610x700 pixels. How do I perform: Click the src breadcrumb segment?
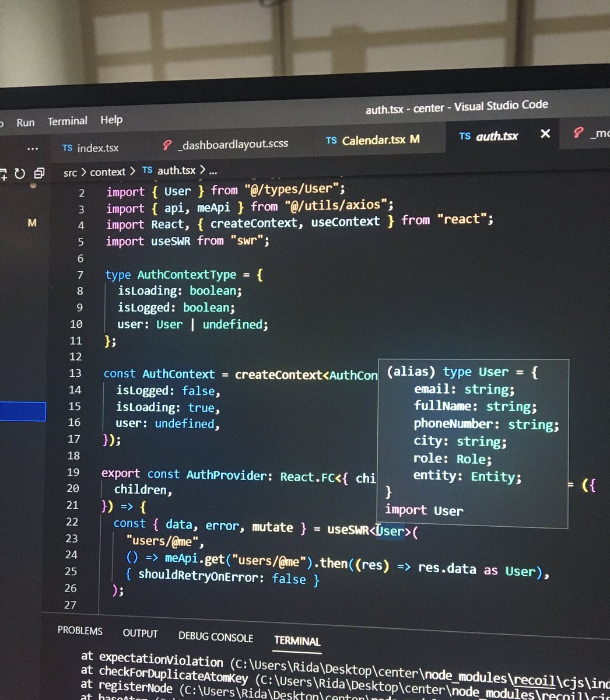[70, 173]
